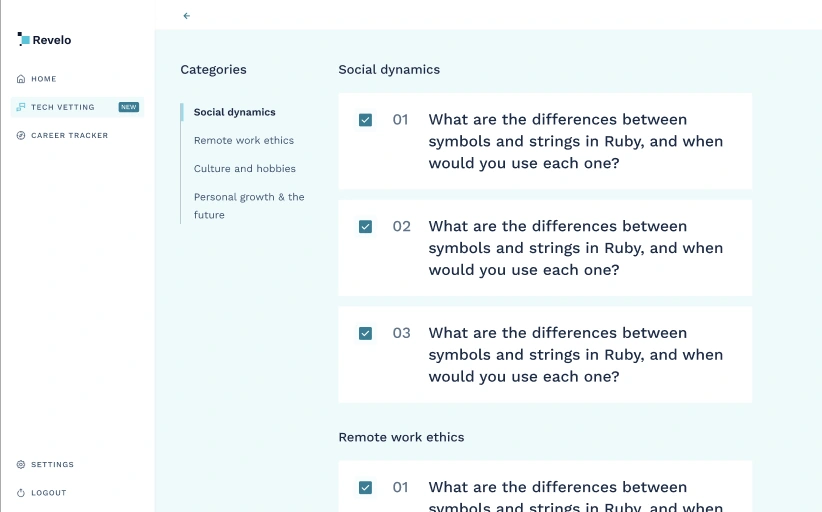822x512 pixels.
Task: Open Career Tracker menu item
Action: point(69,135)
